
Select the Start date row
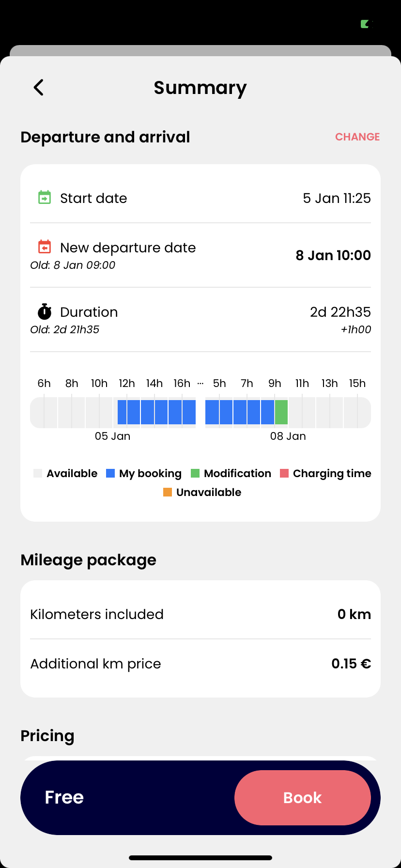(x=200, y=198)
